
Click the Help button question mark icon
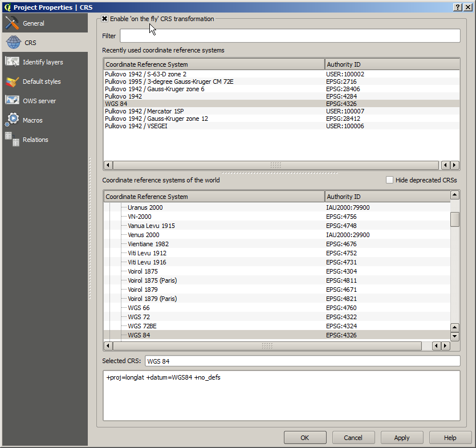457,7
